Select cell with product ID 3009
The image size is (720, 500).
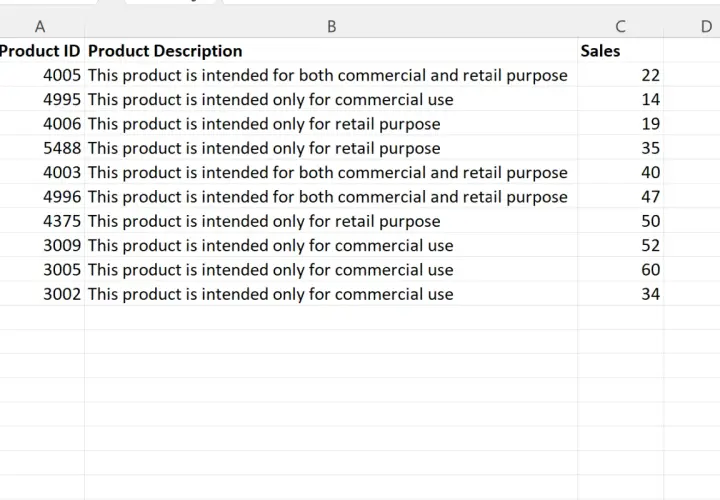[x=42, y=245]
